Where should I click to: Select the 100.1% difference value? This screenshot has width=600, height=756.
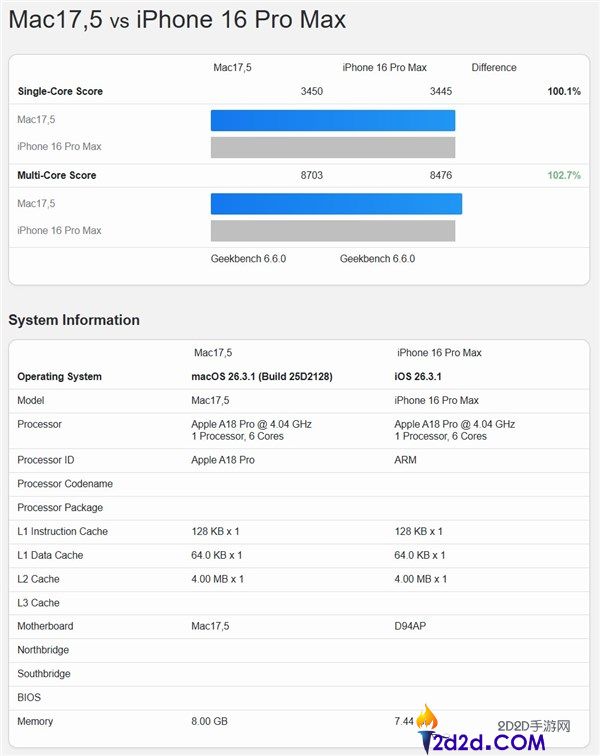click(564, 91)
